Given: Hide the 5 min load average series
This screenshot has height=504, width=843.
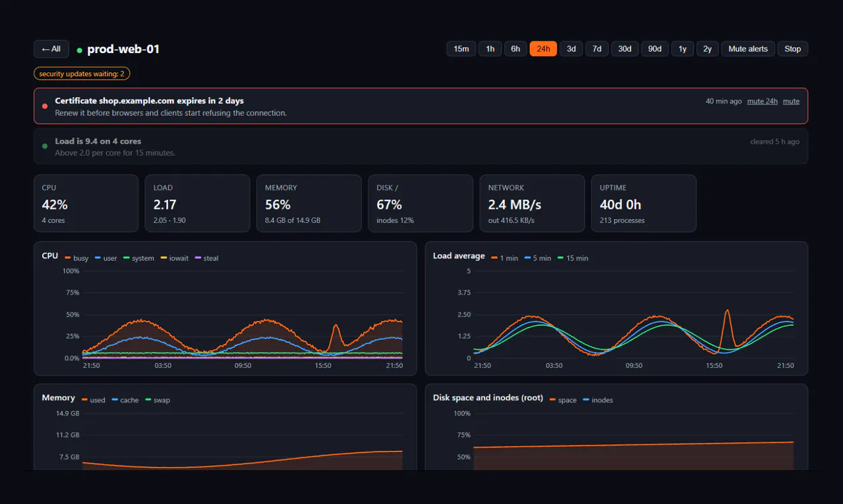Looking at the screenshot, I should coord(538,258).
